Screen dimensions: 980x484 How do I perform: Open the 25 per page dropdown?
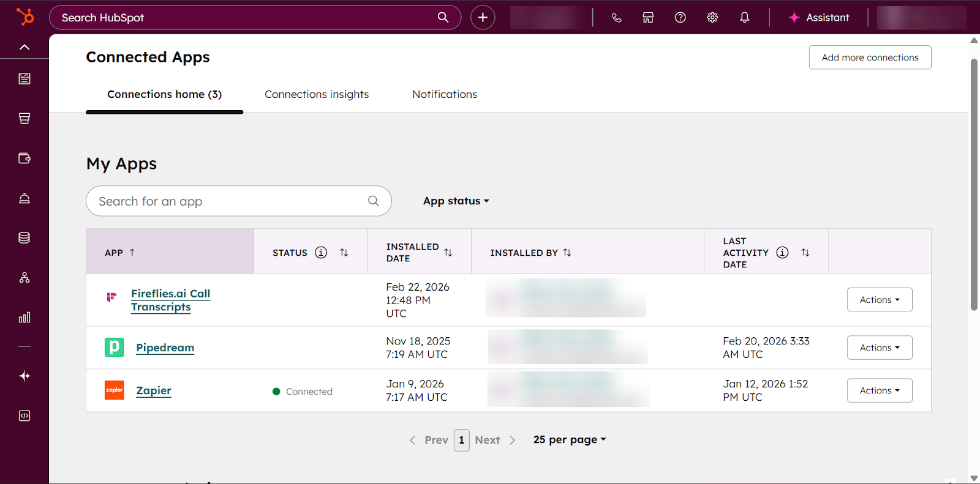click(570, 439)
